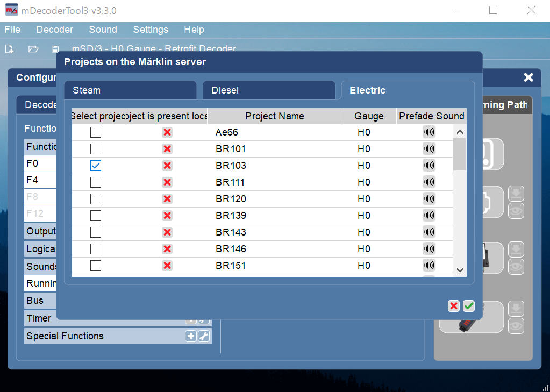The width and height of the screenshot is (550, 392).
Task: Uncheck the BR103 project checkbox
Action: [x=96, y=166]
